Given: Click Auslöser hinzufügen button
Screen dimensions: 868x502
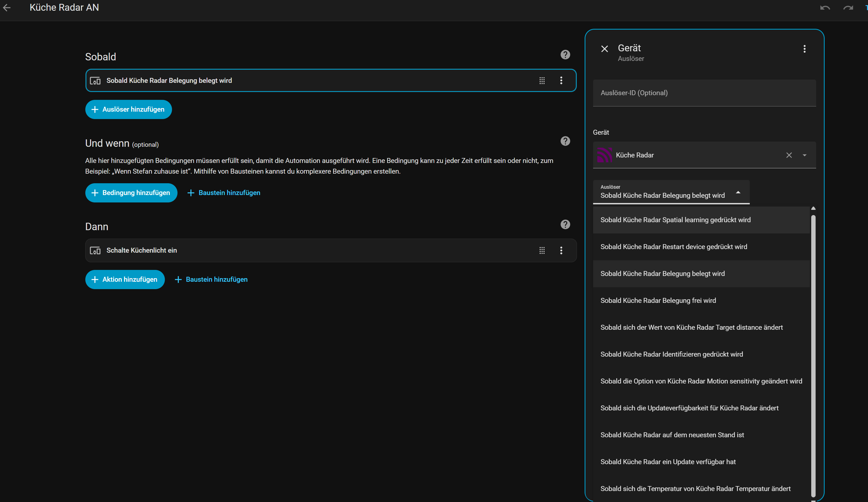Looking at the screenshot, I should pos(128,109).
